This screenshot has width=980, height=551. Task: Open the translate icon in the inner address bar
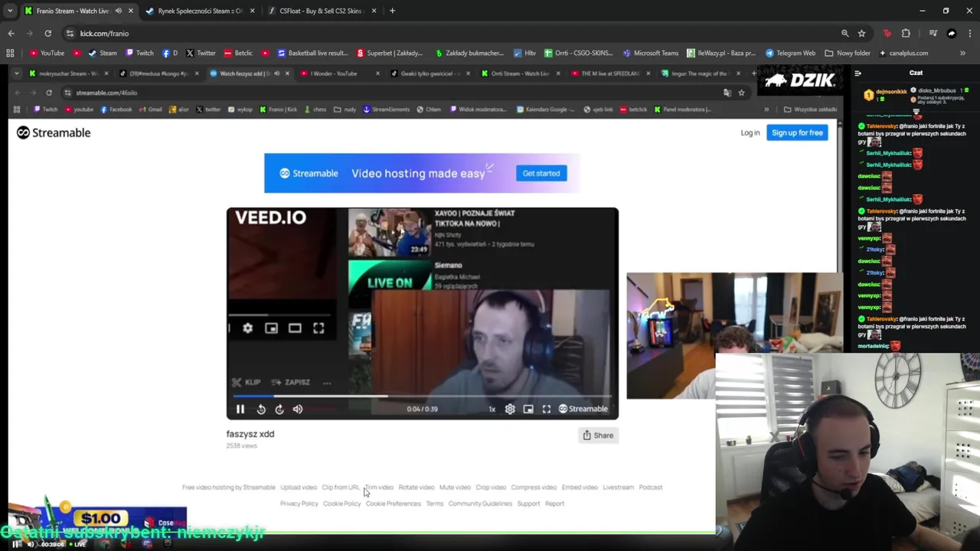pos(727,93)
